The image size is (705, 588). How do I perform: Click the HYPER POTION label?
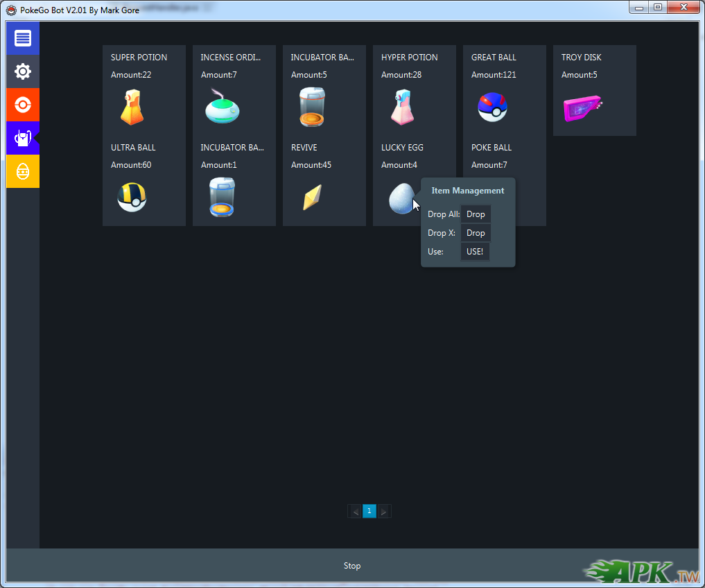click(410, 57)
